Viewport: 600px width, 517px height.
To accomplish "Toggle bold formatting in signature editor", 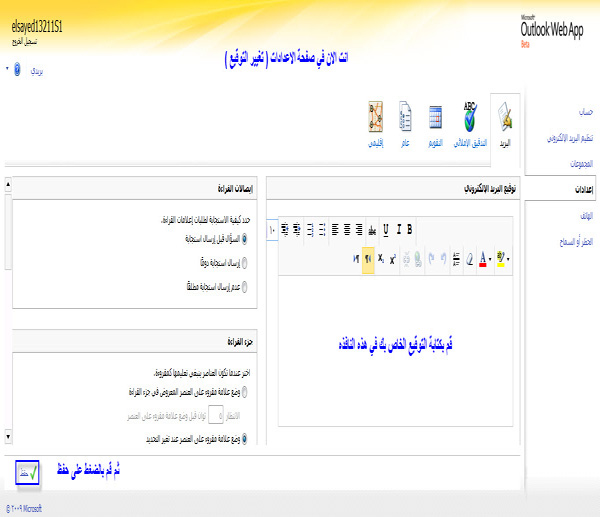I will [x=409, y=229].
